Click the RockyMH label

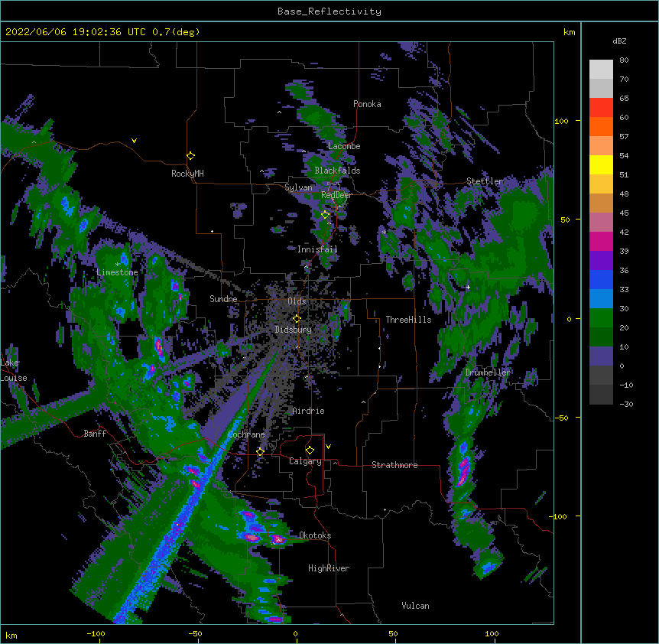[187, 174]
